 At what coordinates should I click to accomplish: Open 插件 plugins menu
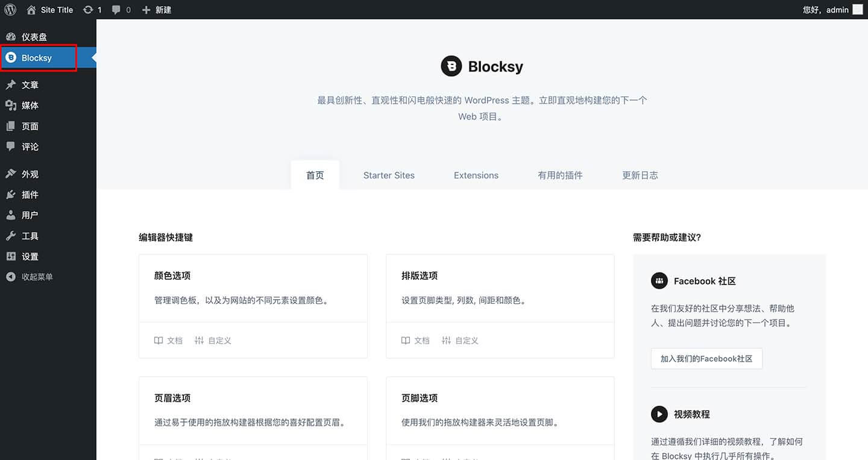[48, 195]
